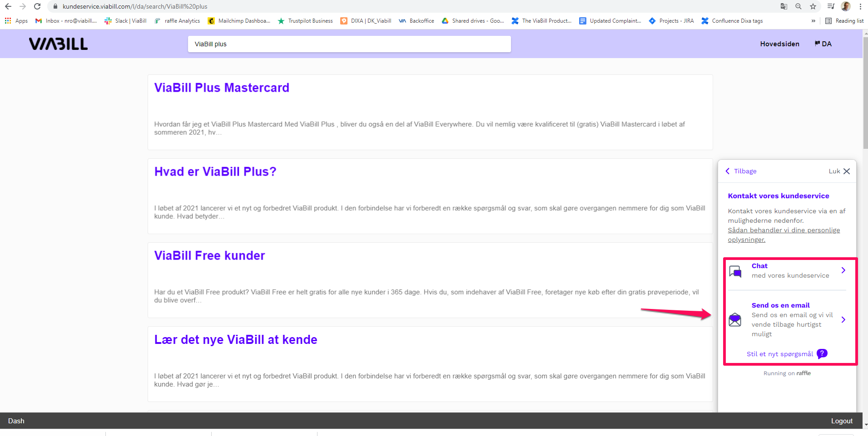Expand the Chat option chevron
Viewport: 868px width, 436px height.
pos(843,270)
